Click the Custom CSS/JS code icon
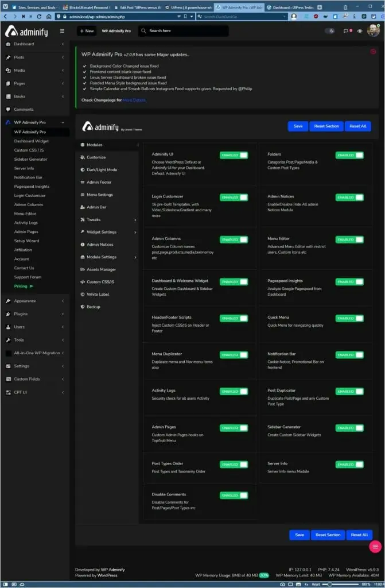 83,282
